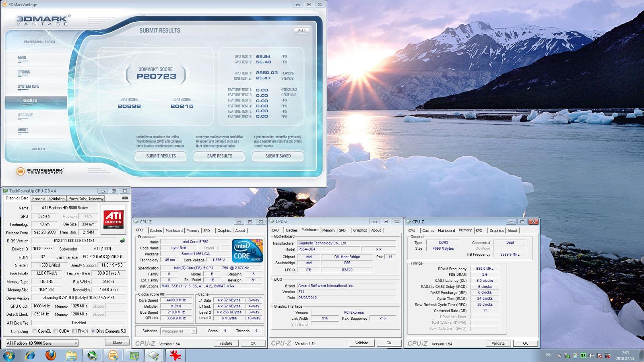The width and height of the screenshot is (644, 362).
Task: Launch Firefox from the taskbar
Action: point(50,356)
